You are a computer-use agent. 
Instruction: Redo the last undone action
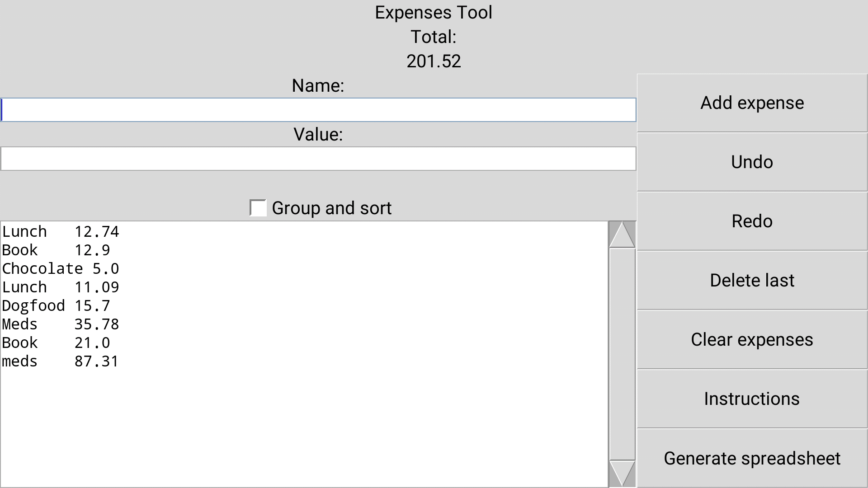[752, 221]
